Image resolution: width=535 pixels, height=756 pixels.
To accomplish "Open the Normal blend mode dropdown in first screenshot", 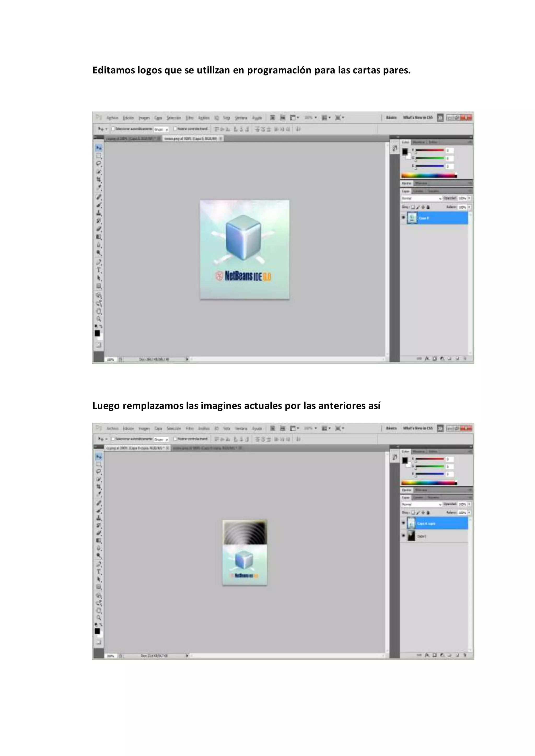I will coord(421,198).
